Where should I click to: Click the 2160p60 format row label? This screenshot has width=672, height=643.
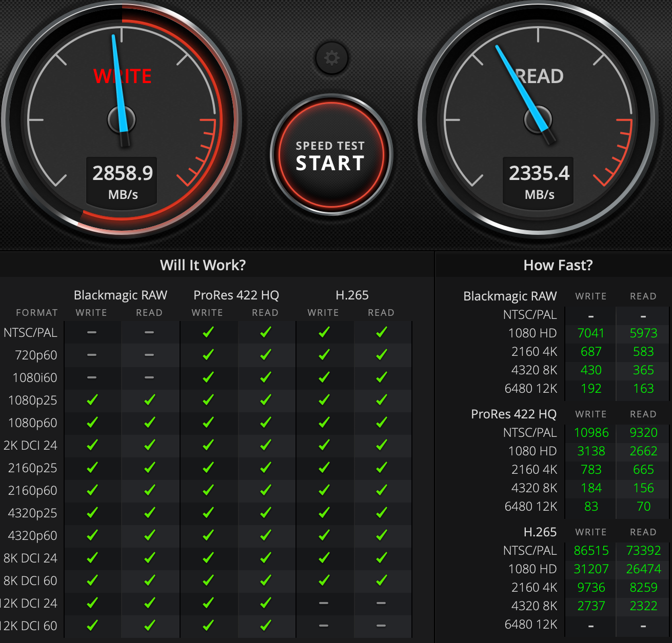pyautogui.click(x=33, y=491)
